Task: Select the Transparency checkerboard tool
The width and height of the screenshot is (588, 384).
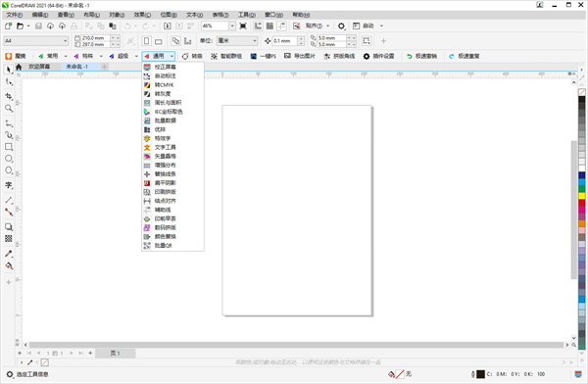Action: pos(9,238)
